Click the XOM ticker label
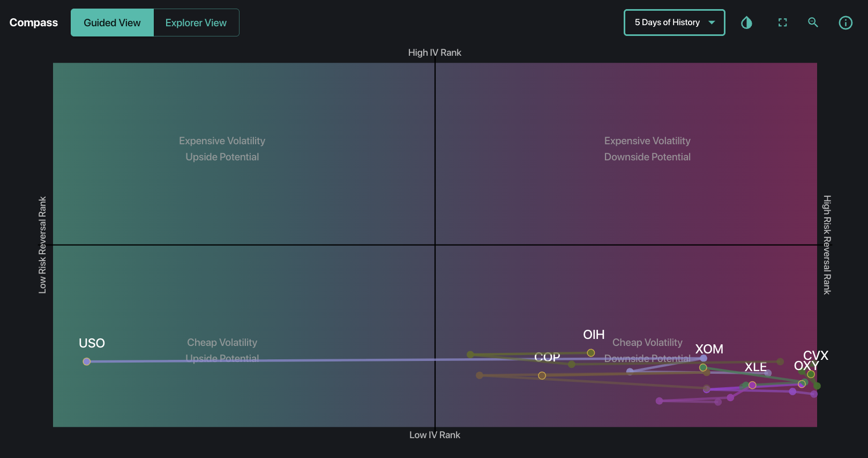 [x=709, y=349]
